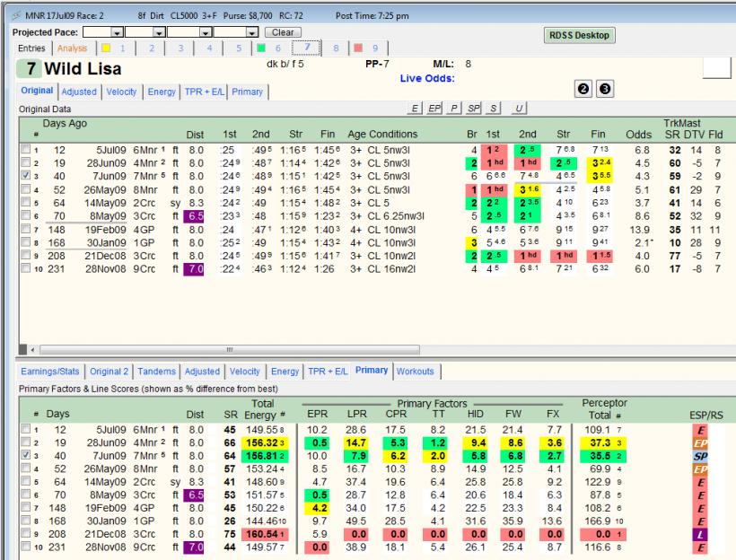Switch to the Entries tab

[31, 48]
